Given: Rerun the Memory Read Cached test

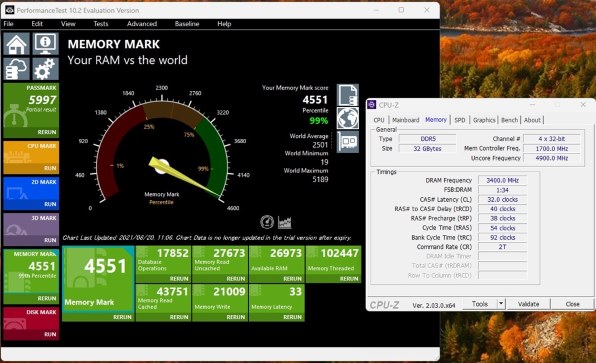Looking at the screenshot, I should 179,317.
